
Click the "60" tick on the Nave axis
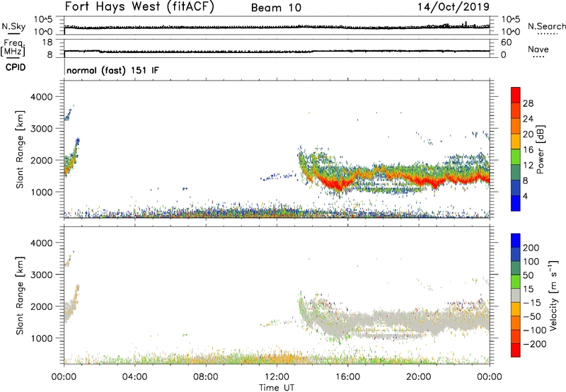coord(507,42)
